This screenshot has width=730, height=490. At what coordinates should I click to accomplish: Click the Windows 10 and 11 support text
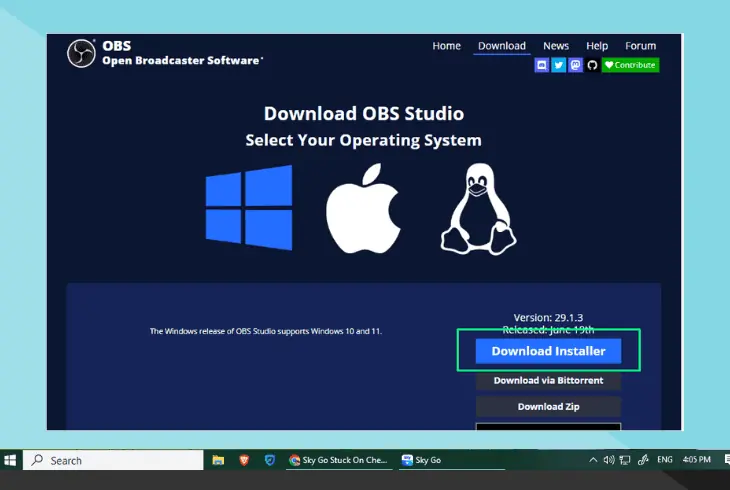point(266,331)
